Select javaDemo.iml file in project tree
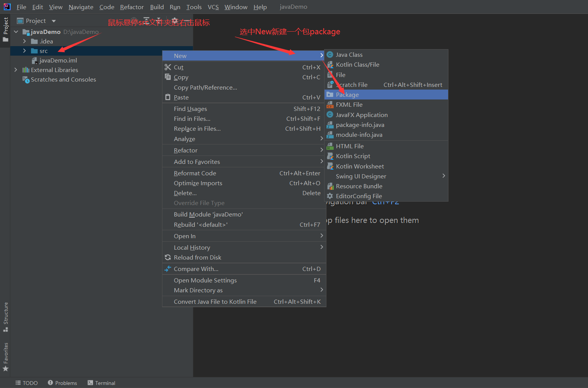 pos(58,60)
